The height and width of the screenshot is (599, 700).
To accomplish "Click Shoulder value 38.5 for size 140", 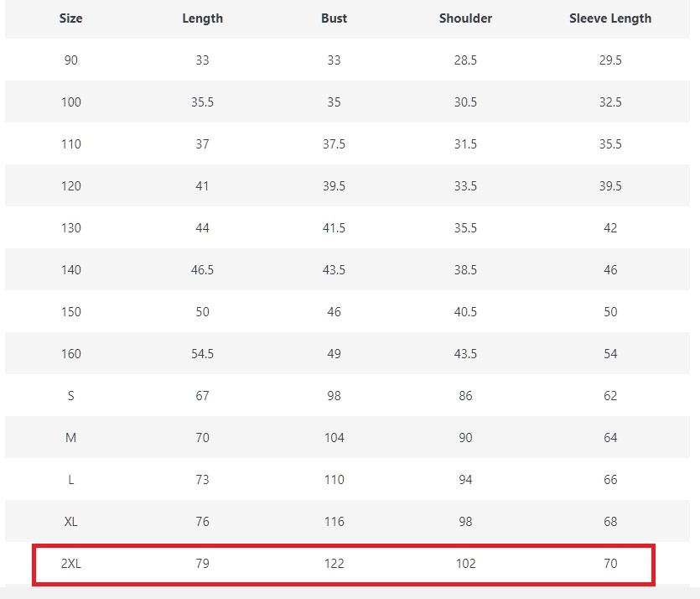I will click(x=465, y=270).
